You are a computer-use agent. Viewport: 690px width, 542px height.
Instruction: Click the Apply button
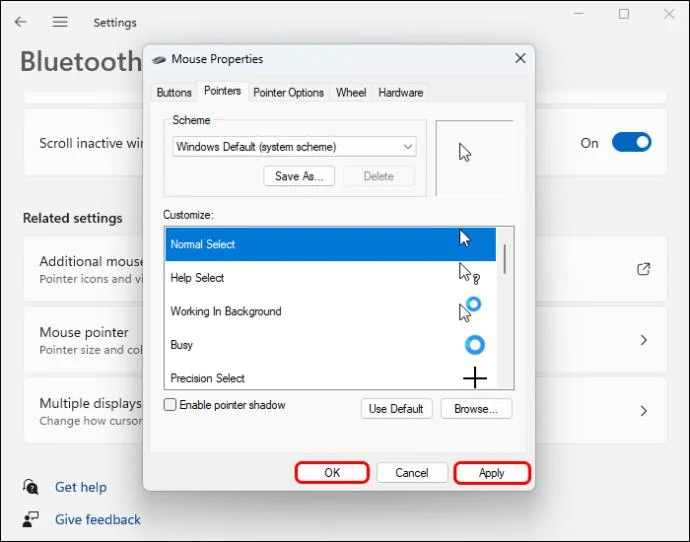pyautogui.click(x=492, y=473)
